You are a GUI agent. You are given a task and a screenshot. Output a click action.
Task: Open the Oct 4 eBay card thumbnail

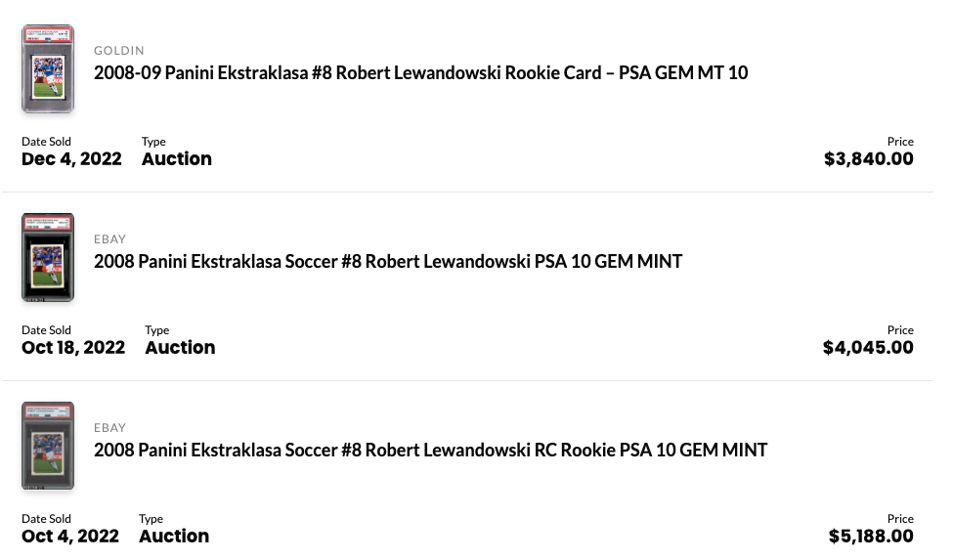point(48,446)
